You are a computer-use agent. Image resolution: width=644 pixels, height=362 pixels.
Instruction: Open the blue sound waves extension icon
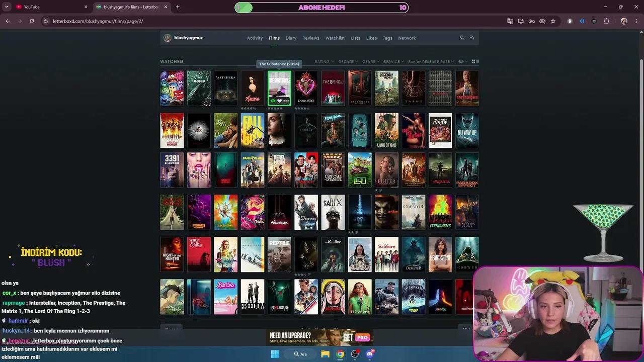pos(582,21)
